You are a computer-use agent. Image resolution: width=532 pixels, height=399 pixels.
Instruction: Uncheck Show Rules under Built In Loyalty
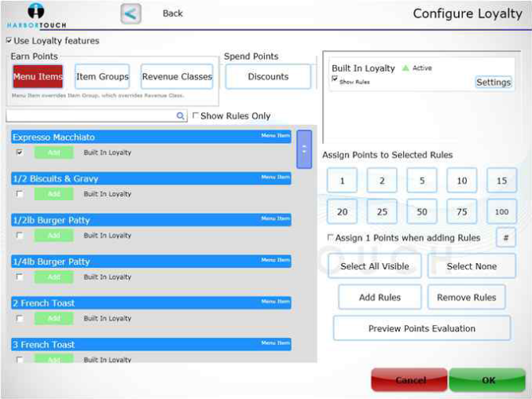[x=335, y=79]
